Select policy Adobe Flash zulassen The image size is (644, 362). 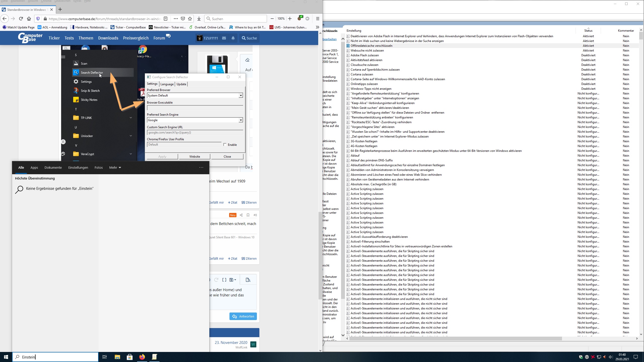(x=365, y=55)
